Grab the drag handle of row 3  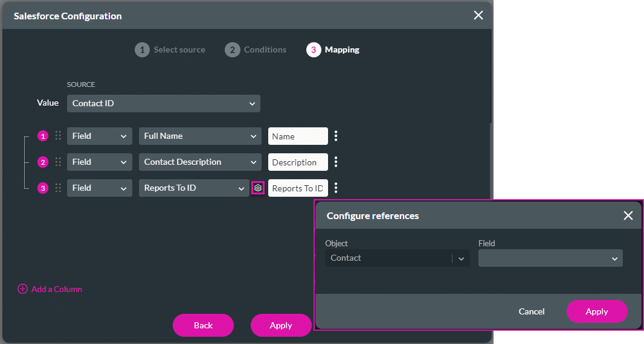58,188
